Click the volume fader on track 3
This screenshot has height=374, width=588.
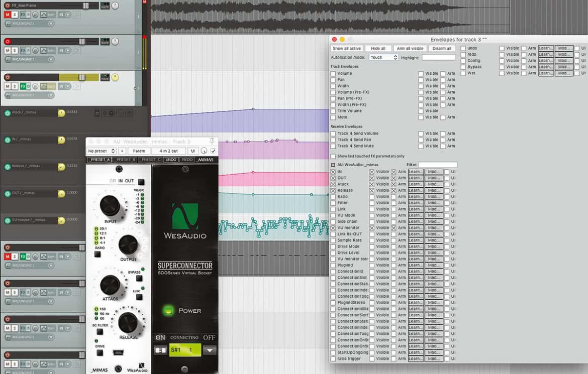pyautogui.click(x=81, y=77)
